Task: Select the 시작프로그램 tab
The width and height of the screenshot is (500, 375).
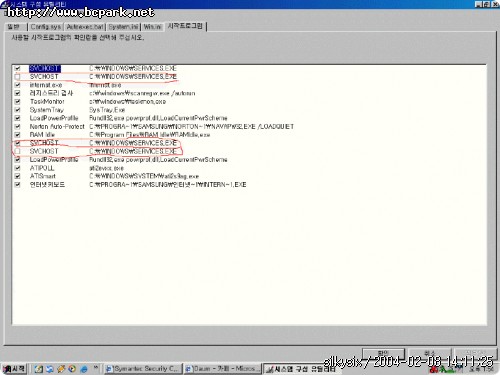Action: pyautogui.click(x=185, y=26)
